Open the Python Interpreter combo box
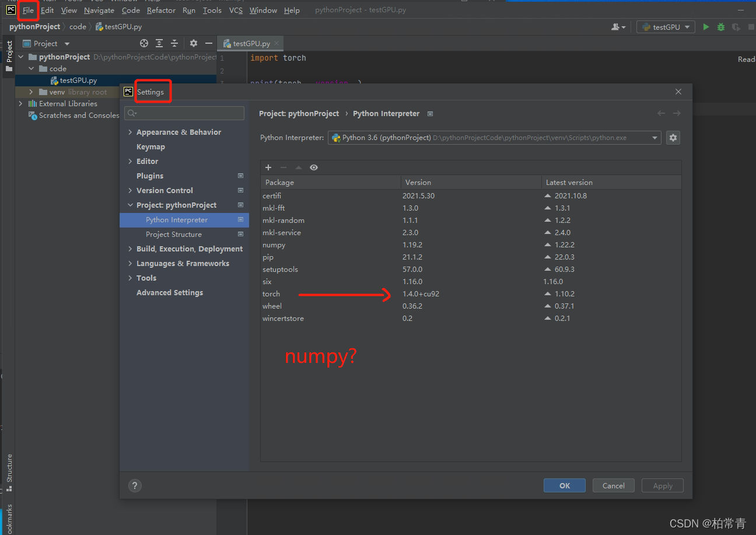This screenshot has height=535, width=756. pyautogui.click(x=495, y=138)
